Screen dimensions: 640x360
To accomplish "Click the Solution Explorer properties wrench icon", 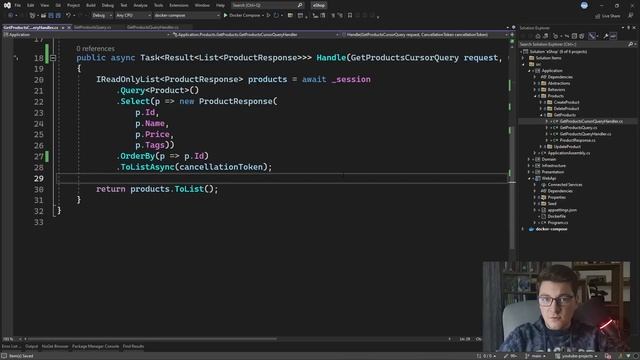I will [605, 36].
